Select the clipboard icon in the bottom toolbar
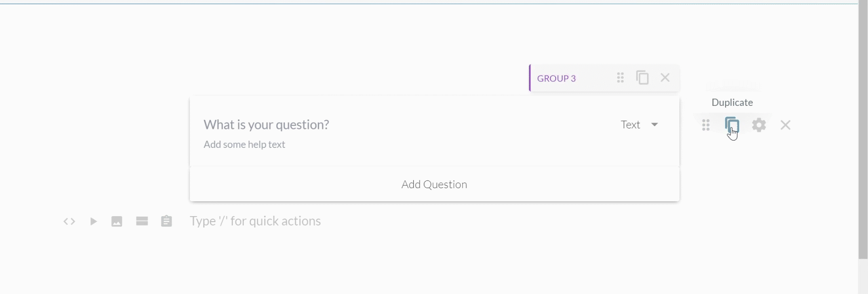The width and height of the screenshot is (868, 294). pos(167,221)
